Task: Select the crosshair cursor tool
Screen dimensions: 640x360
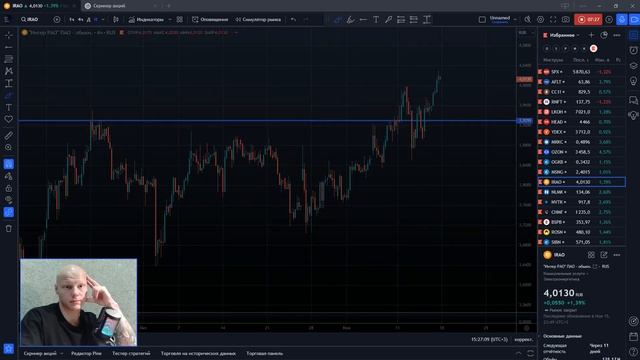Action: (9, 35)
